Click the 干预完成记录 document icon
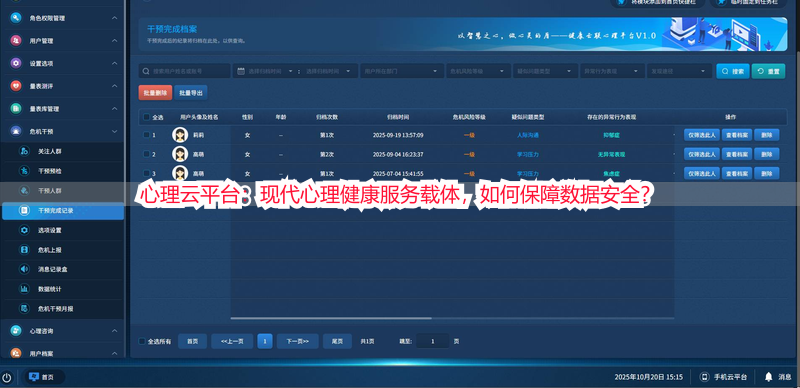This screenshot has width=800, height=388. tap(24, 210)
